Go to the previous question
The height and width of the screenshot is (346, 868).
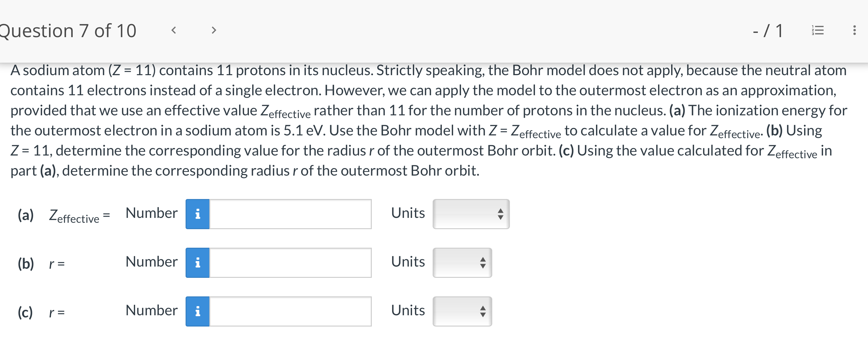(174, 30)
